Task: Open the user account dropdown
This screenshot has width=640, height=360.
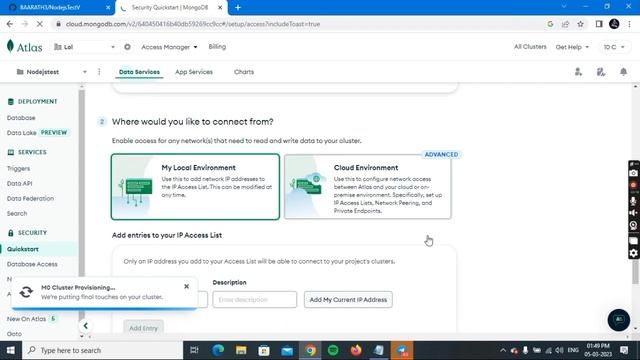Action: click(x=614, y=47)
